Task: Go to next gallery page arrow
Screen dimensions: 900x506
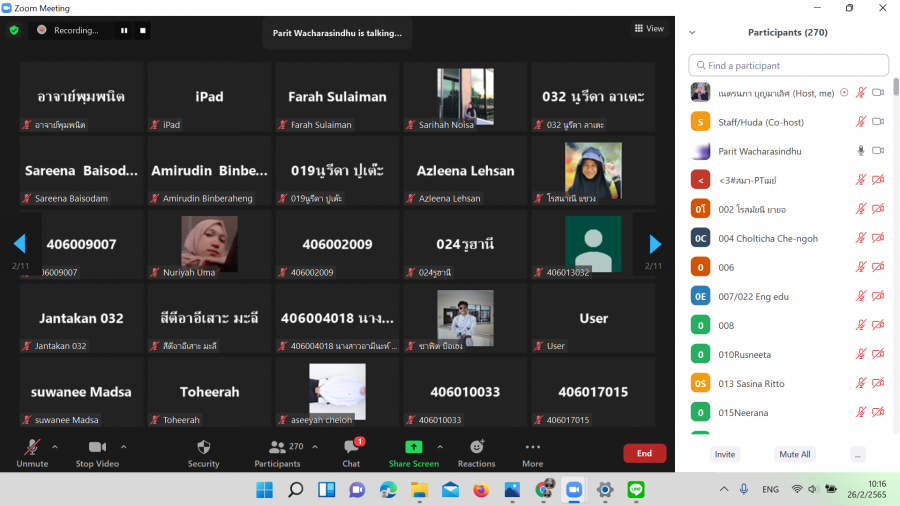Action: [x=655, y=244]
